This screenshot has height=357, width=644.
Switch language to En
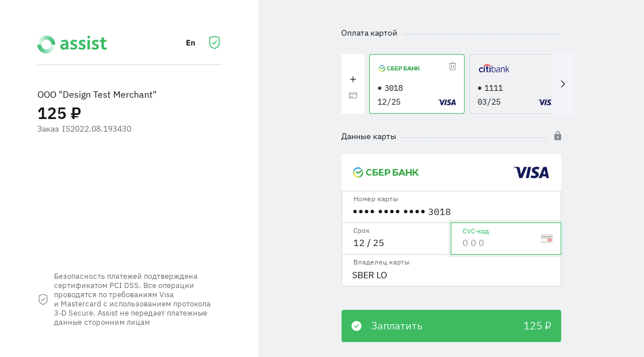[x=190, y=43]
